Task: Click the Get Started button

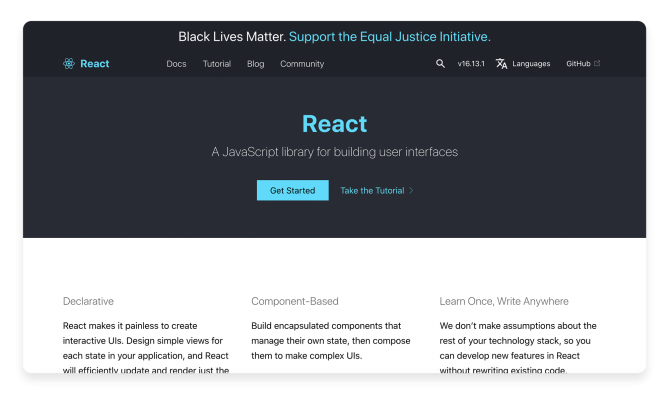Action: pyautogui.click(x=293, y=190)
